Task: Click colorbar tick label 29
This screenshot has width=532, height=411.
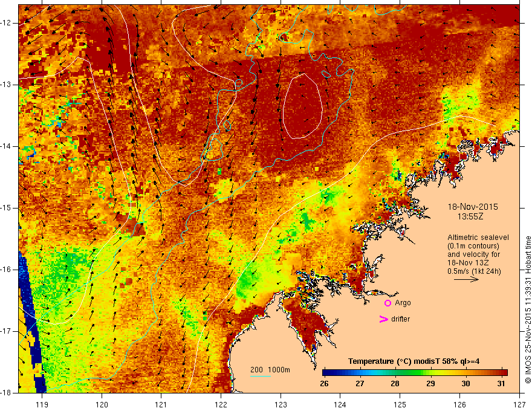Action: 430,384
